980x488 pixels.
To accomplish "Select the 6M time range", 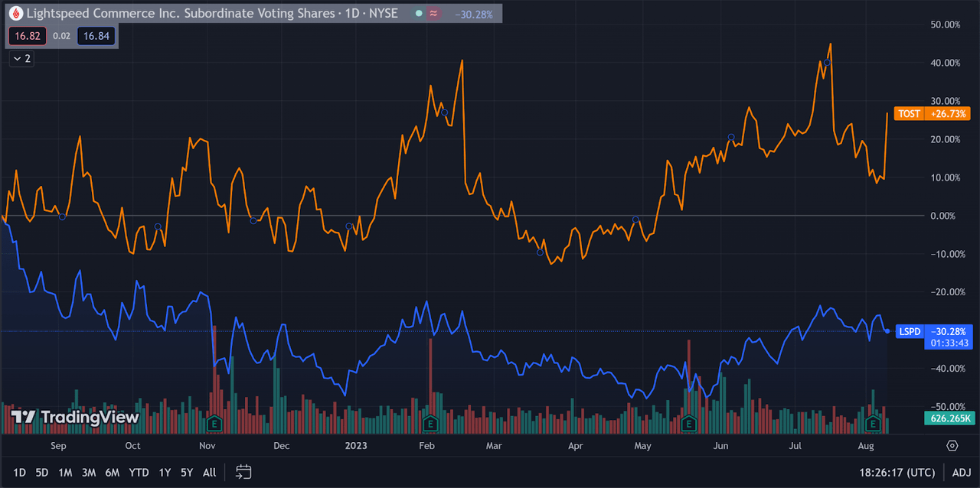I will [x=113, y=472].
